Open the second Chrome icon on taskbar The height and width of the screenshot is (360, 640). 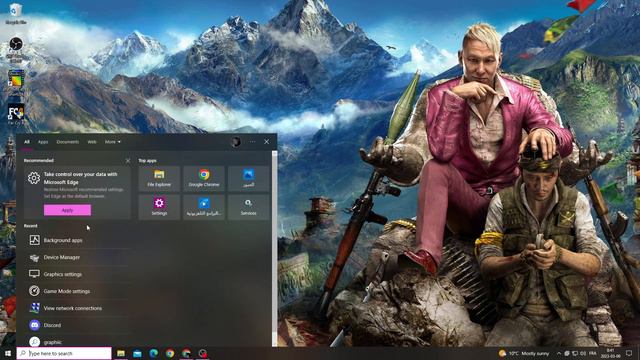coord(187,353)
